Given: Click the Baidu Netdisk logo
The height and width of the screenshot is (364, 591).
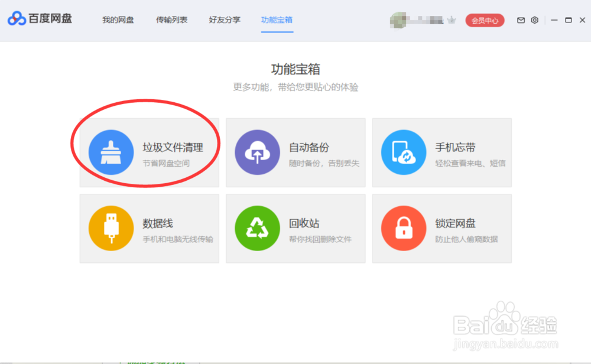Looking at the screenshot, I should point(39,19).
